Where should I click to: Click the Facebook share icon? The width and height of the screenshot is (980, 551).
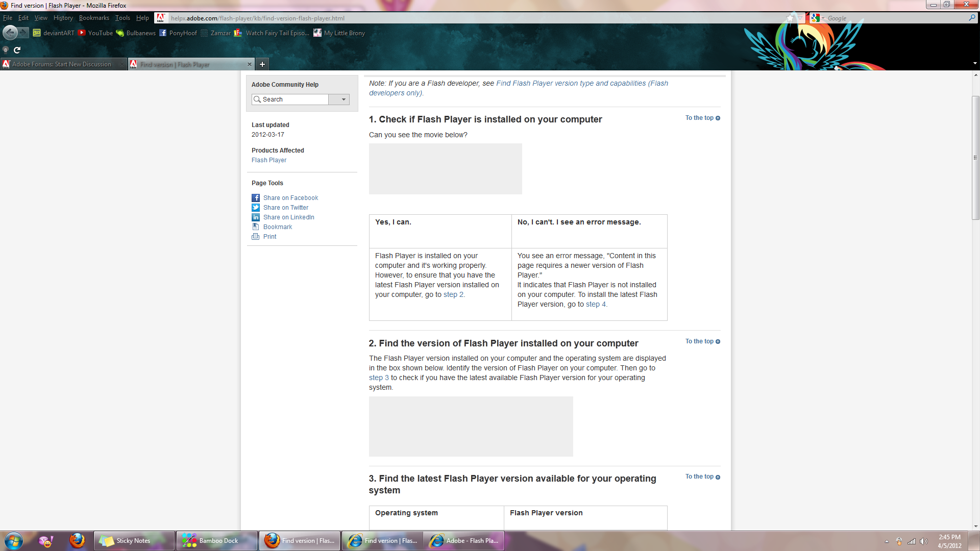tap(255, 197)
